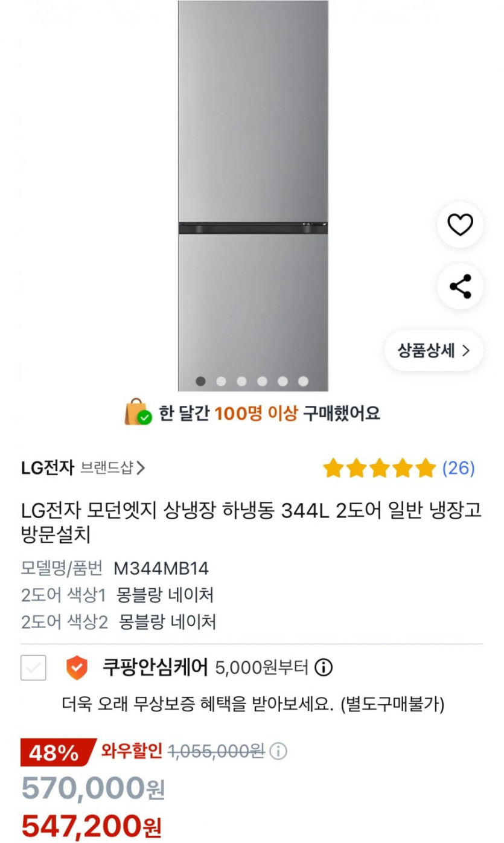Go to the second carousel image dot

coord(222,381)
